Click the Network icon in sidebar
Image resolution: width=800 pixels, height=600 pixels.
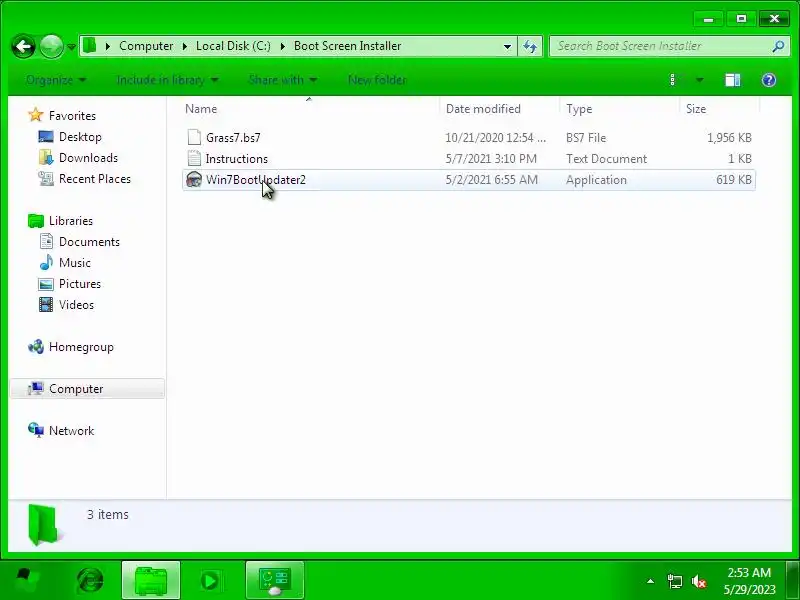coord(36,430)
